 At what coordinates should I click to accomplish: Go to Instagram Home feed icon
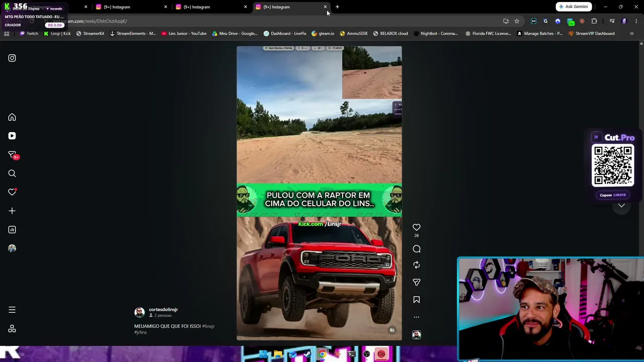12,117
